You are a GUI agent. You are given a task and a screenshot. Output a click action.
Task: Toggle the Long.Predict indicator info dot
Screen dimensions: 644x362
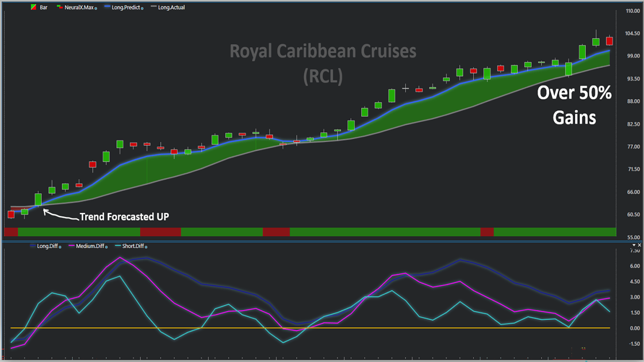[142, 8]
